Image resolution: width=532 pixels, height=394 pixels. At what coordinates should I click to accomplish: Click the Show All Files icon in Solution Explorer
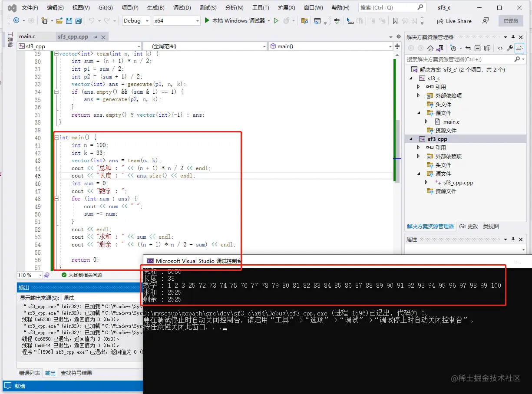tap(487, 48)
